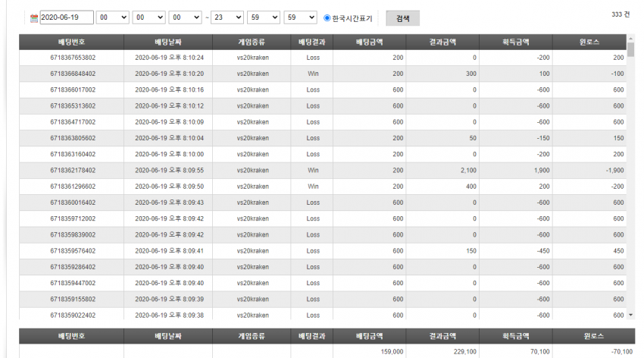The image size is (644, 358).
Task: Open the end minute dropdown showing 59
Action: pos(263,17)
